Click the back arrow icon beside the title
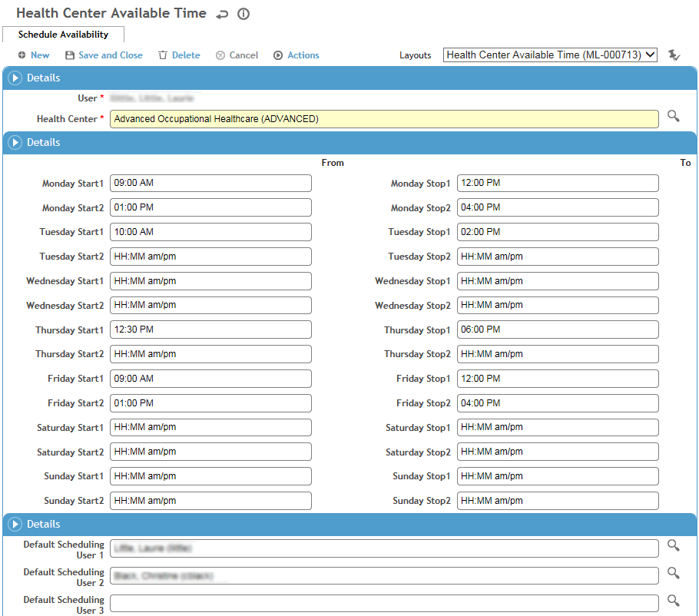699x616 pixels. pos(223,15)
